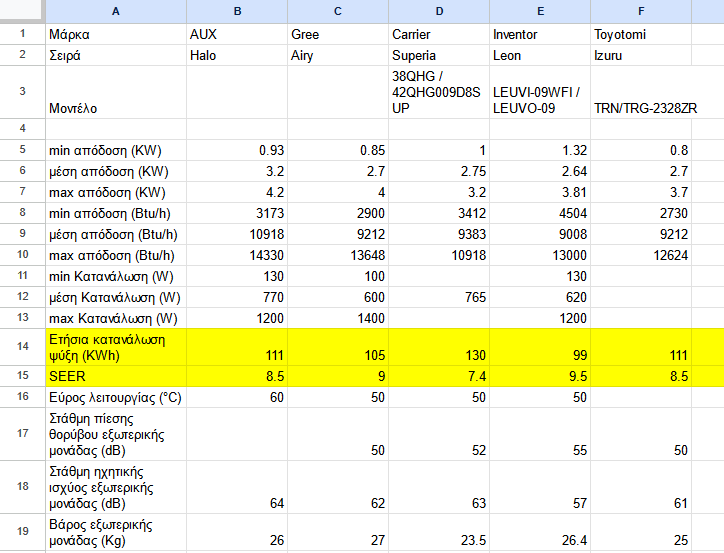
Task: Click the 'max απόδοση (Btu/h)' cell
Action: pyautogui.click(x=116, y=255)
